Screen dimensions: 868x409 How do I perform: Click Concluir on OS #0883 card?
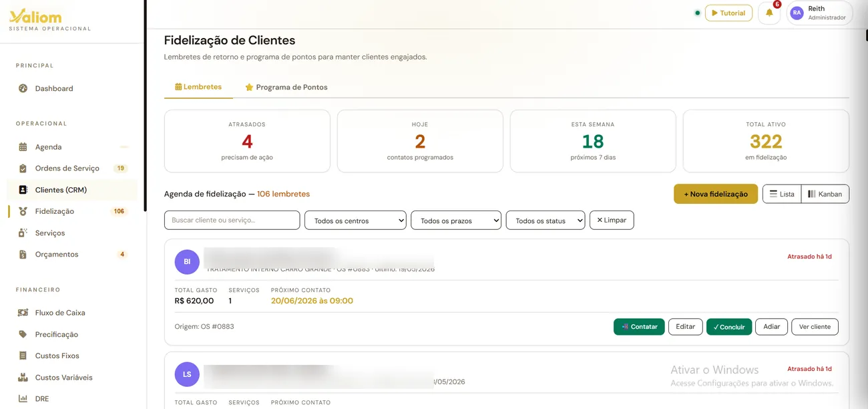click(x=729, y=327)
